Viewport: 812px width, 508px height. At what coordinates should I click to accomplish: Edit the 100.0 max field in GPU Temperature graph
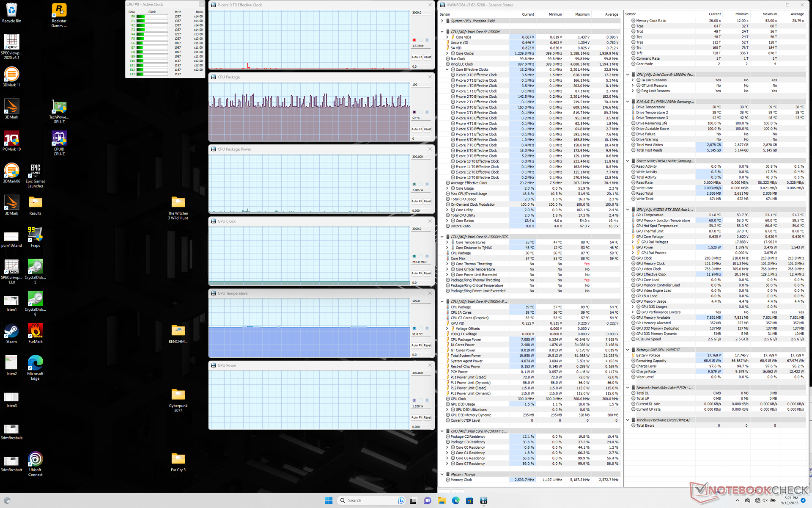[x=421, y=301]
